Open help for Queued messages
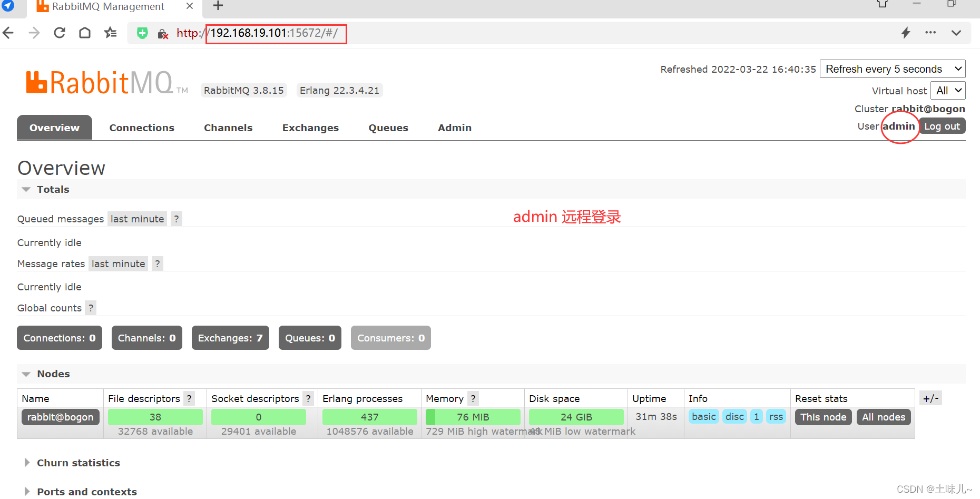The width and height of the screenshot is (980, 499). tap(177, 219)
